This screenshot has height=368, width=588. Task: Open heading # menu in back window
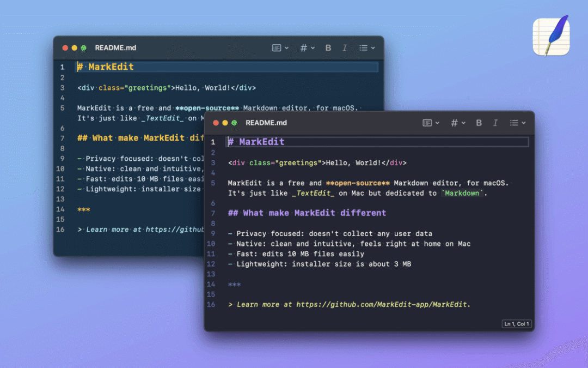tap(303, 47)
